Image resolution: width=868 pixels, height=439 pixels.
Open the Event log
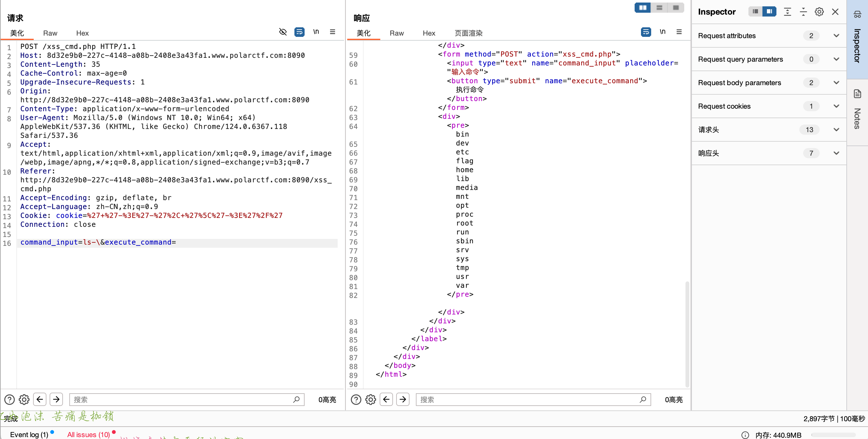pyautogui.click(x=29, y=434)
